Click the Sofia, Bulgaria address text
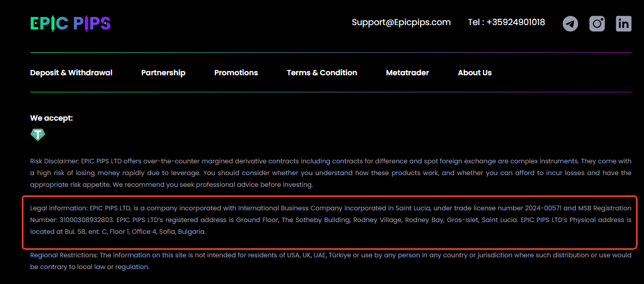 (184, 232)
